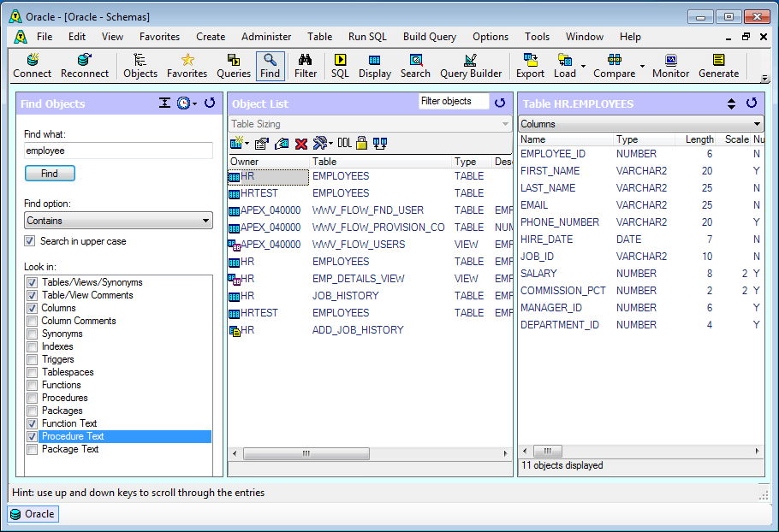Uncheck the Function Text checkbox
Image resolution: width=779 pixels, height=532 pixels.
coord(33,423)
